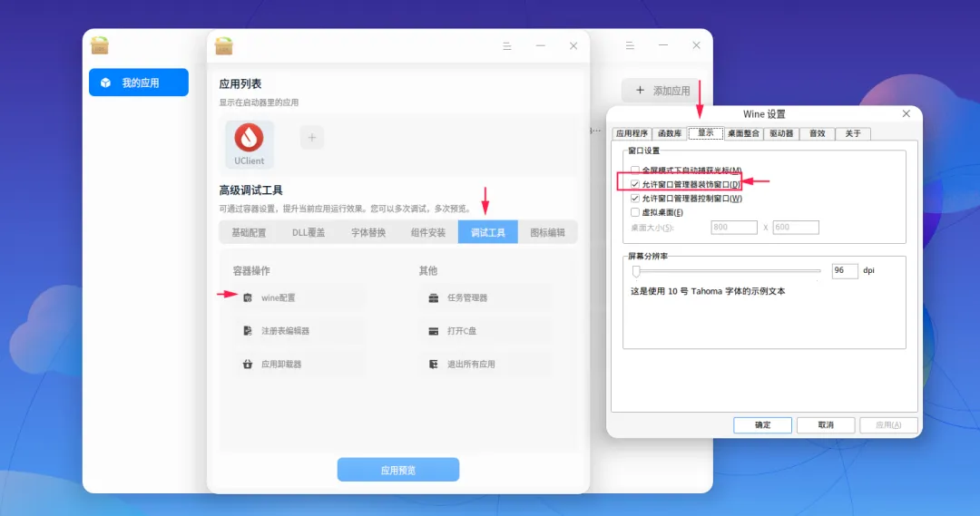
Task: Switch to the 字体替换 tab
Action: pyautogui.click(x=368, y=232)
